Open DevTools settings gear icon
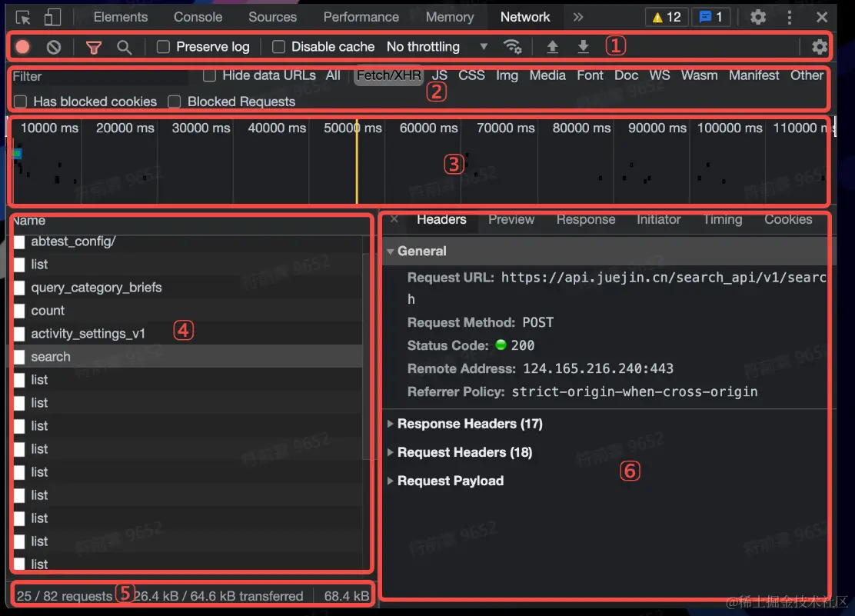Image resolution: width=855 pixels, height=616 pixels. tap(758, 18)
